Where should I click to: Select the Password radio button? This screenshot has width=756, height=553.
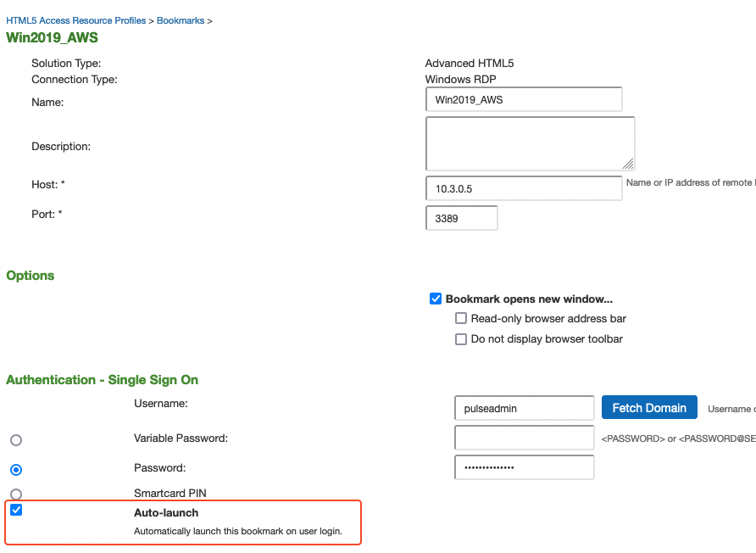point(14,469)
